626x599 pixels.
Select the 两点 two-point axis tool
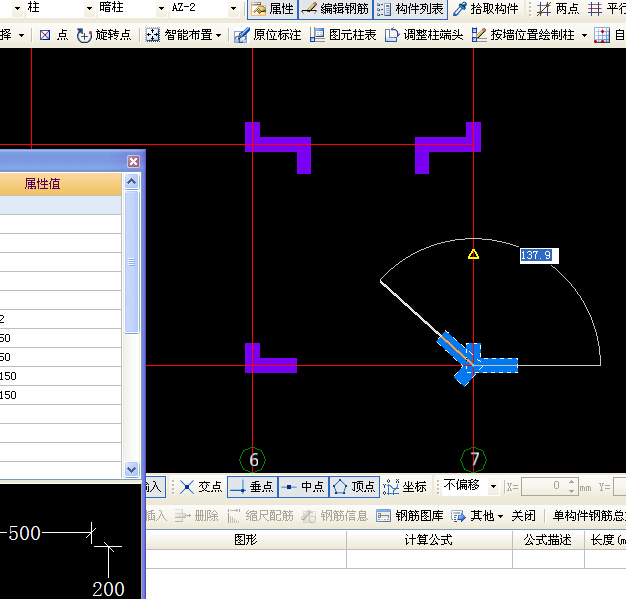(x=557, y=9)
